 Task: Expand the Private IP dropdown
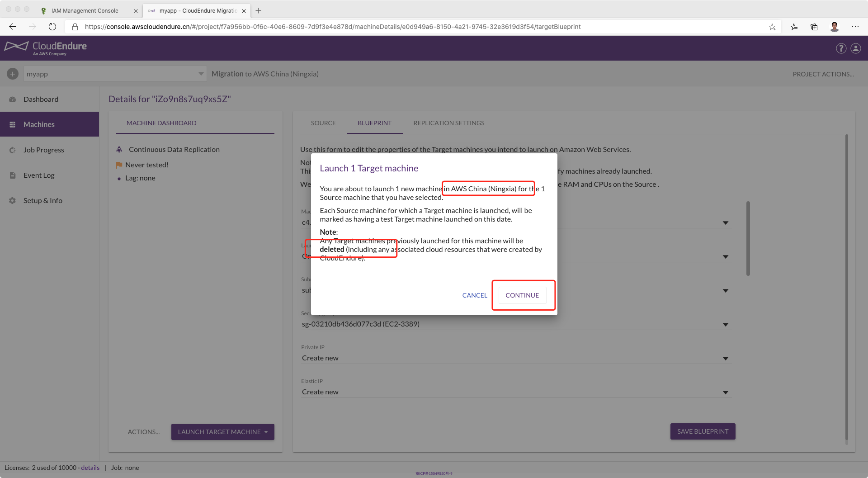(725, 358)
